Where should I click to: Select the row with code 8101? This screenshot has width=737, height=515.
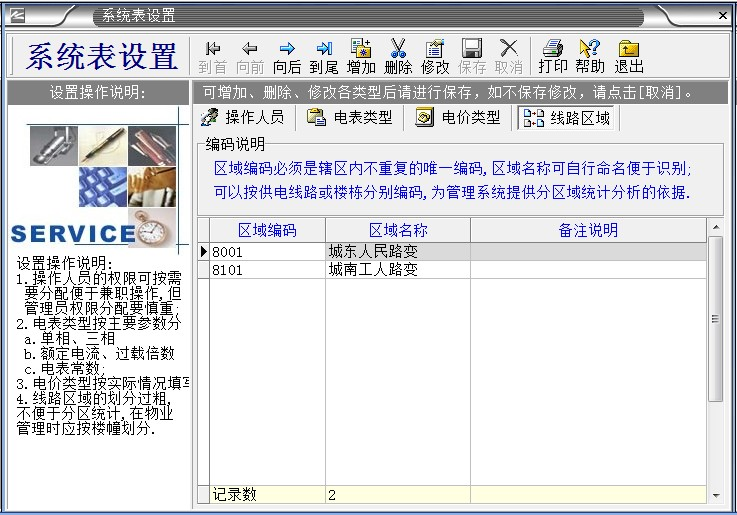[x=267, y=270]
